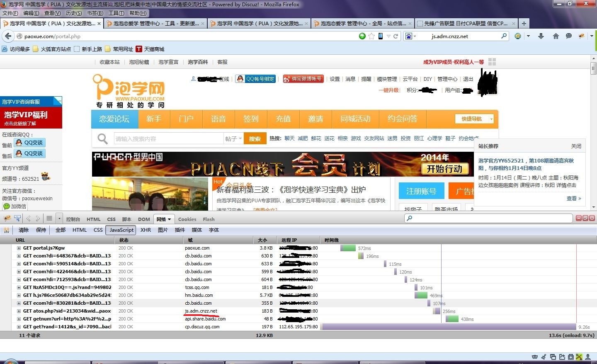The image size is (597, 364).
Task: Expand the GET h.js?86ce50687 request row
Action: click(19, 295)
